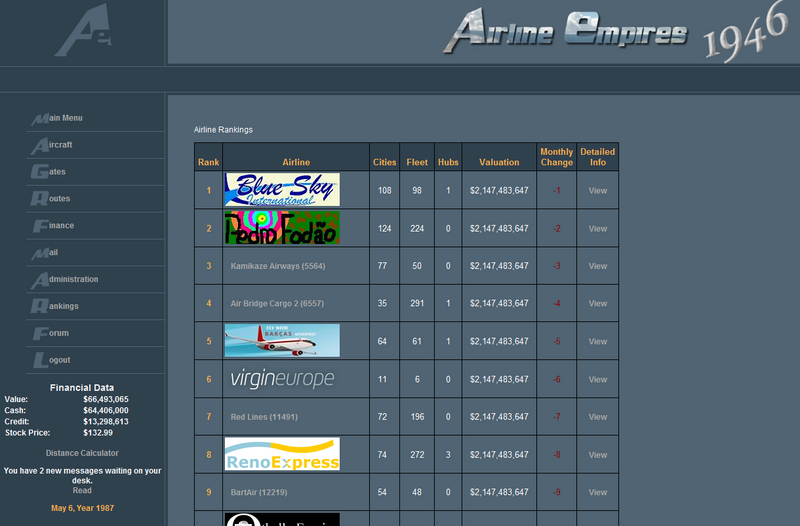Open the Forum link
The image size is (800, 526).
tap(51, 333)
